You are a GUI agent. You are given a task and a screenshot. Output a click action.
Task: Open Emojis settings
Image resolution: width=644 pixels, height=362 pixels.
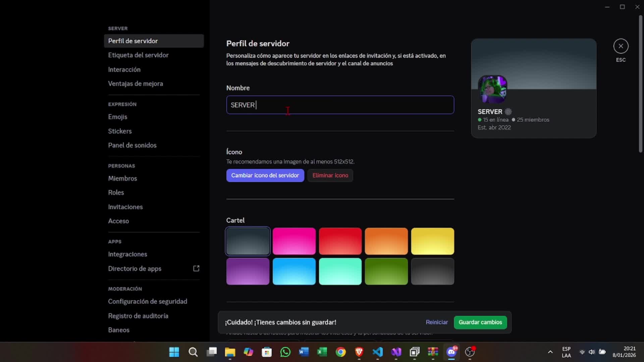(x=117, y=117)
